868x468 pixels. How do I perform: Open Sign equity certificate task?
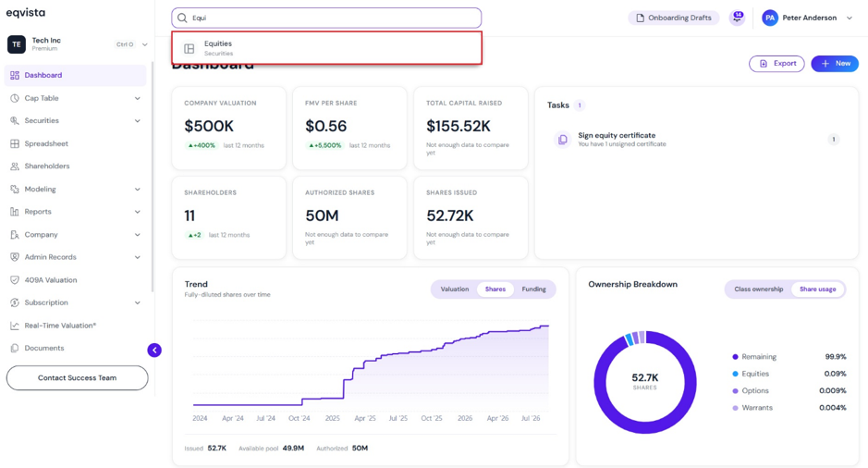click(x=696, y=139)
